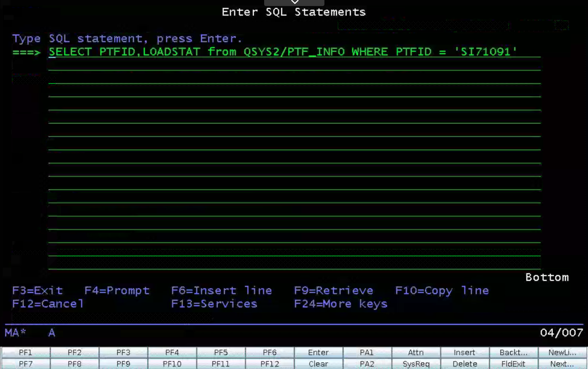Click the Next... key button

point(562,364)
